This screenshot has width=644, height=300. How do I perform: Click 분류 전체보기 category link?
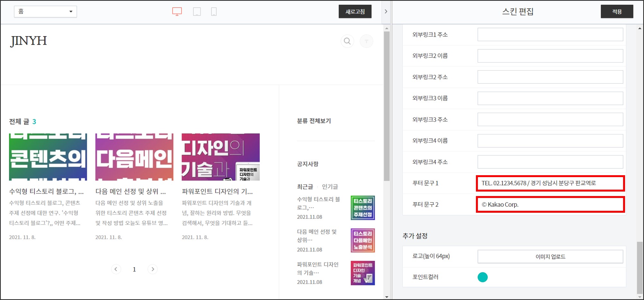[x=314, y=121]
